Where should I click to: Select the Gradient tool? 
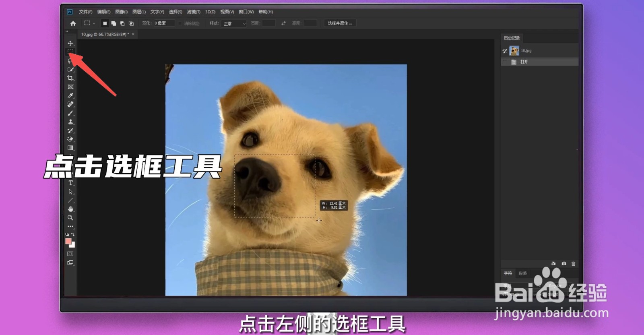pos(70,148)
